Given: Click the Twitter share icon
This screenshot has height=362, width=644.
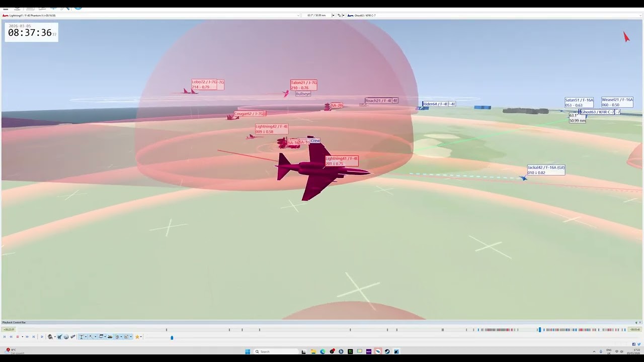Looking at the screenshot, I should [639, 344].
